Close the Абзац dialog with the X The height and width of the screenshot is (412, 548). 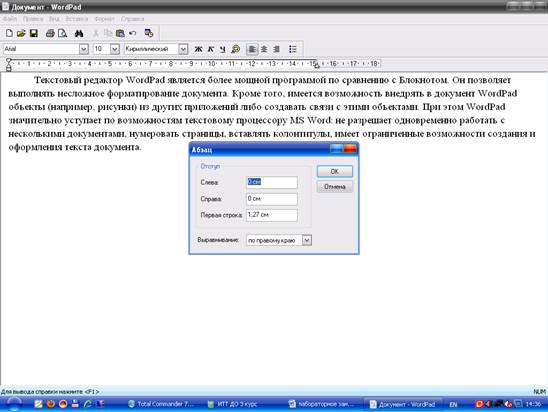click(350, 149)
